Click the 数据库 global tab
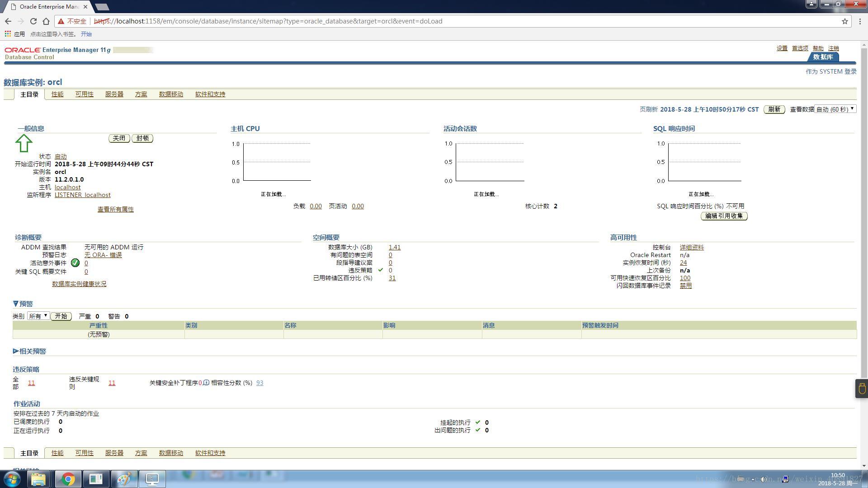 823,57
